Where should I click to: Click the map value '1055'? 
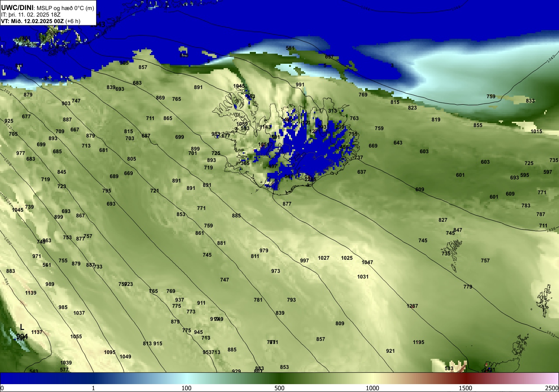(x=76, y=337)
